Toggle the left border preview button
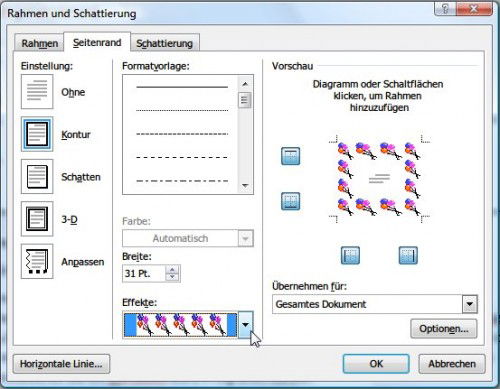Viewport: 500px width, 389px height. pos(350,255)
